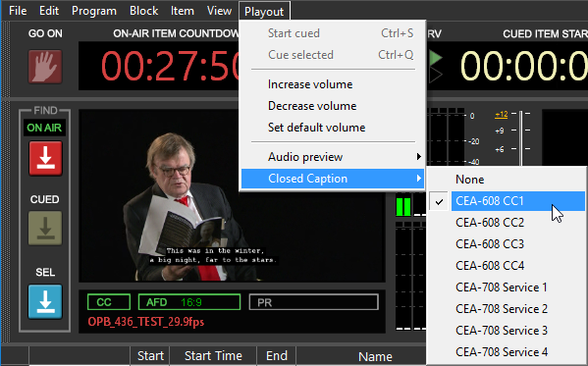Click the AFD 16:9 indicator
The height and width of the screenshot is (366, 588).
click(189, 302)
